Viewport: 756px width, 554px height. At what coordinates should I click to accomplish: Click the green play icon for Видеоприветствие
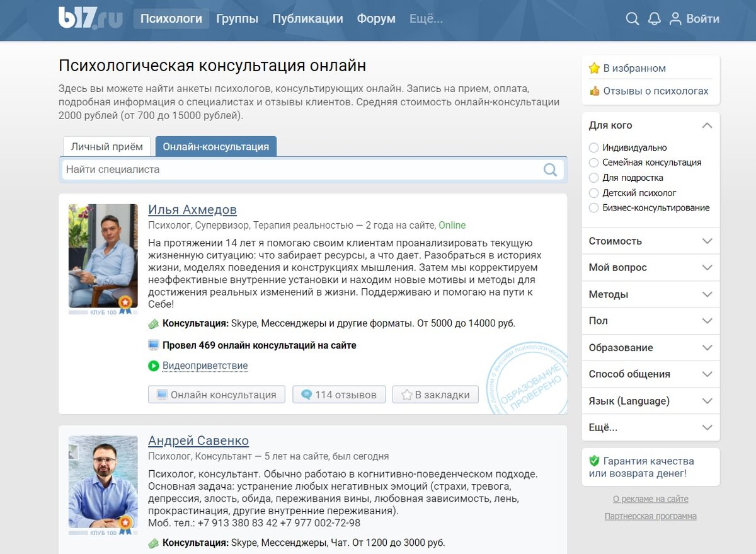click(153, 366)
